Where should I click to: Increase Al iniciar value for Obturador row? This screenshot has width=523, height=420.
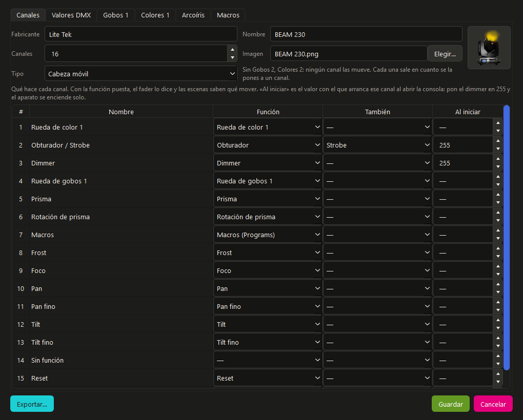click(498, 141)
